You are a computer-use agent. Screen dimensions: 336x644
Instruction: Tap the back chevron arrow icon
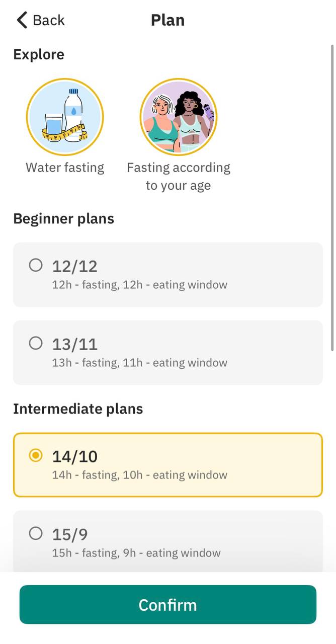22,20
